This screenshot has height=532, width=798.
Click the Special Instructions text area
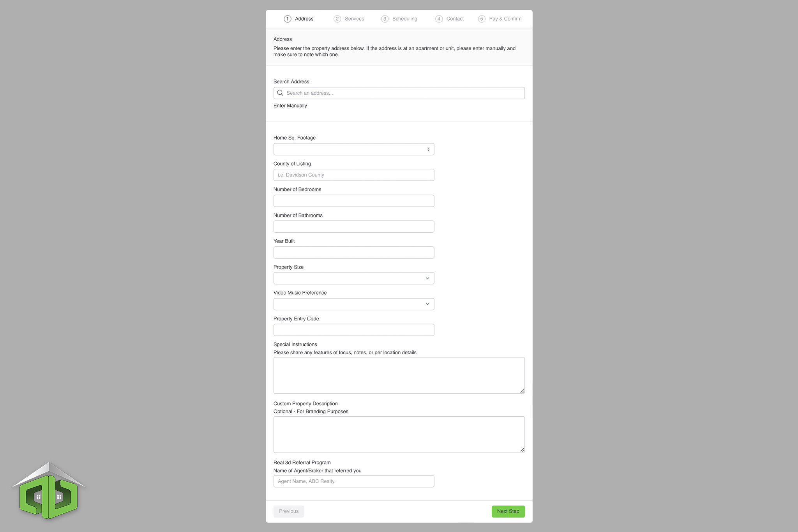tap(399, 375)
